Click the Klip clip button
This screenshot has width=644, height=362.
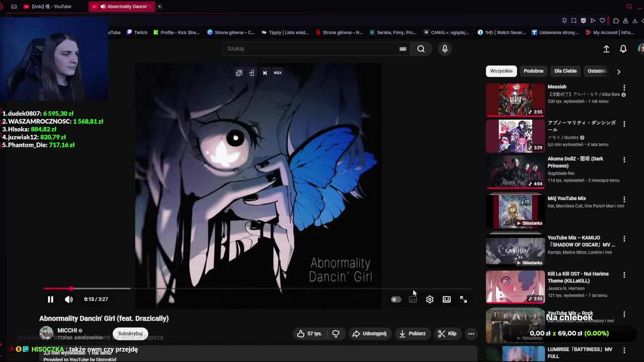pyautogui.click(x=447, y=333)
